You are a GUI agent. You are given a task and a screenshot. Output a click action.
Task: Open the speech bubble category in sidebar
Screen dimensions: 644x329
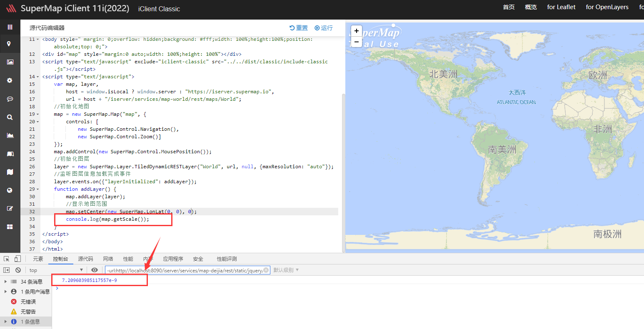10,99
